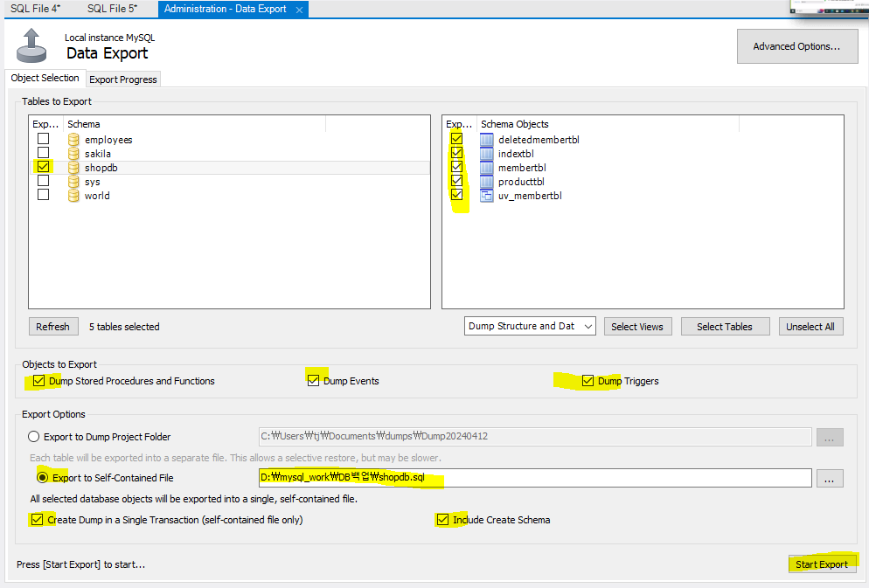Browse for the self-contained file path
Viewport: 869px width, 588px height.
pos(829,479)
